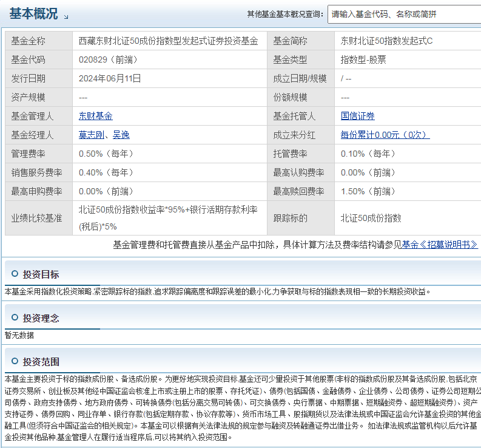This screenshot has width=481, height=448.
Task: Click the fund code 020829（前端）
Action: pyautogui.click(x=109, y=59)
